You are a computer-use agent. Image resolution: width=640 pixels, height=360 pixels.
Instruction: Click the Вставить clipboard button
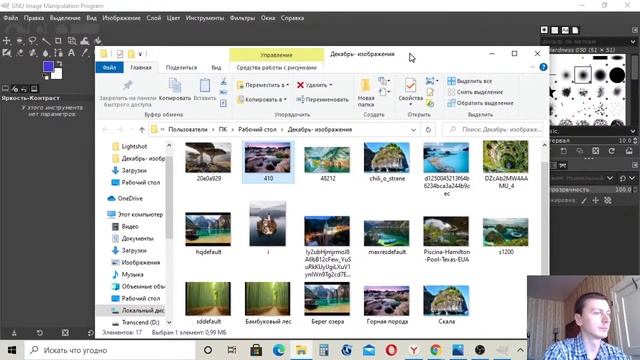pyautogui.click(x=204, y=90)
